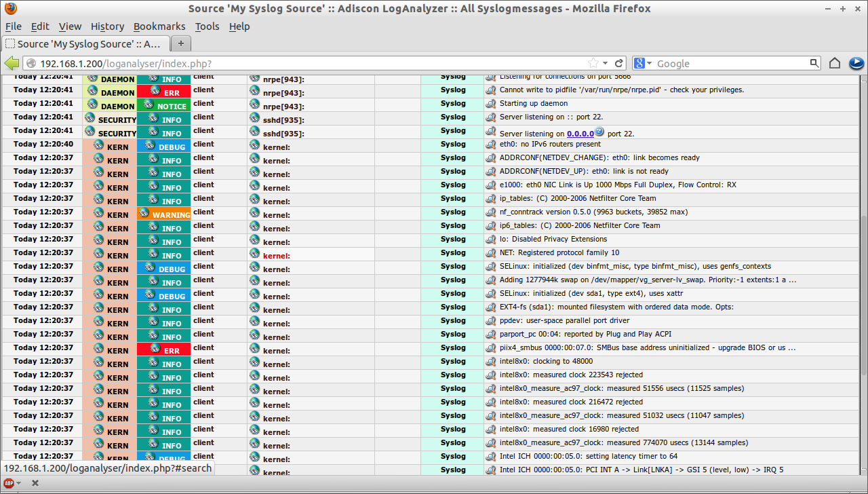
Task: Click SECURITY facility icon in the 0.0.0.0 row
Action: pos(90,132)
